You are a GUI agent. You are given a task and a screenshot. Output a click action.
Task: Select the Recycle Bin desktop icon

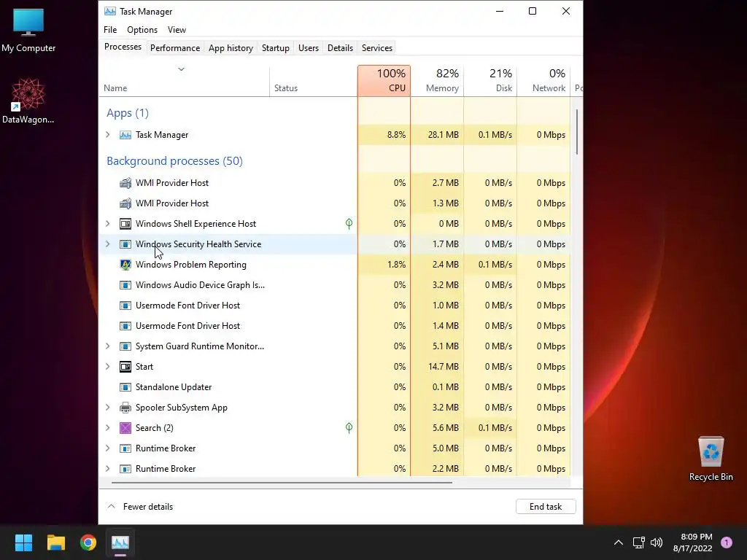[711, 459]
